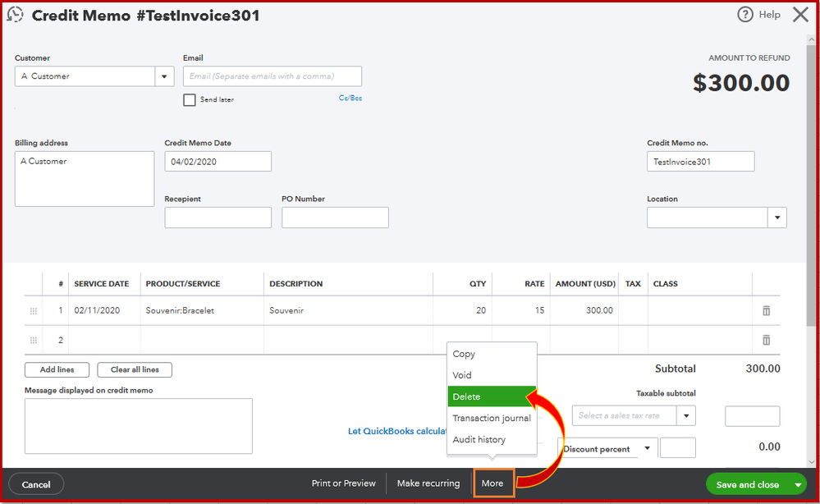Expand the Discount percent dropdown
820x504 pixels.
[647, 448]
